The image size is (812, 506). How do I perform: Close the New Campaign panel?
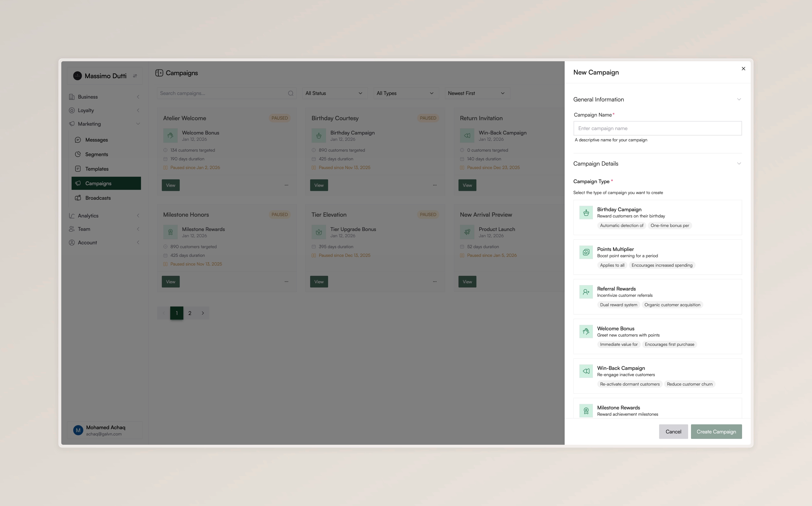(x=743, y=69)
